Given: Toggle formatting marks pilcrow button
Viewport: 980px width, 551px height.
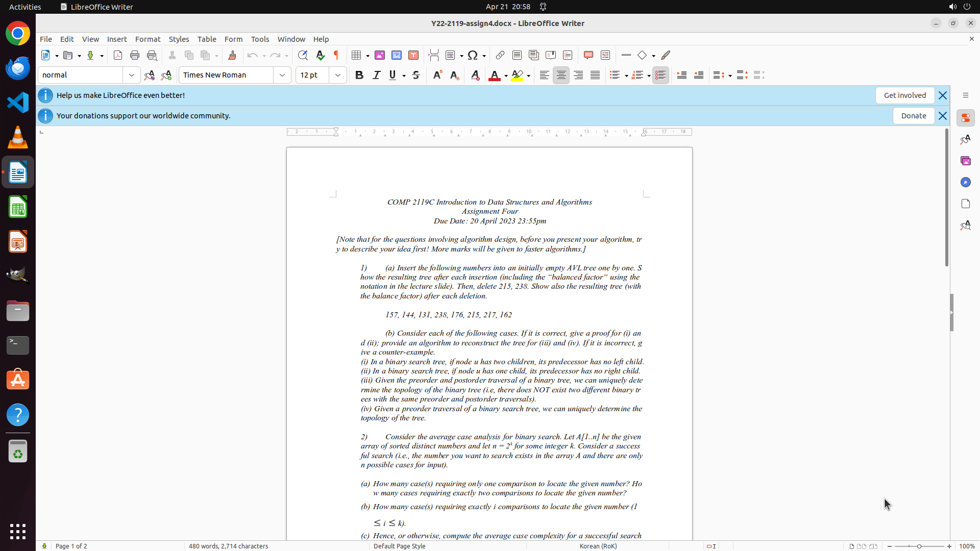Looking at the screenshot, I should pyautogui.click(x=336, y=56).
